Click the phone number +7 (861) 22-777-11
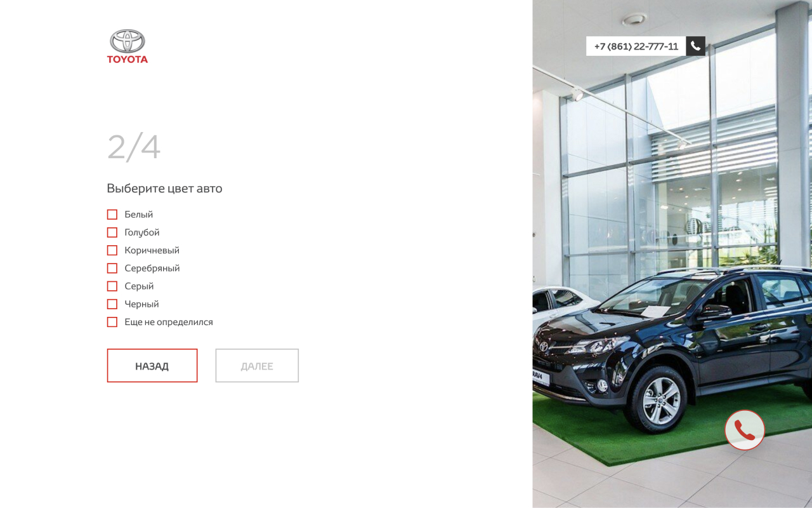This screenshot has width=812, height=508. click(636, 46)
